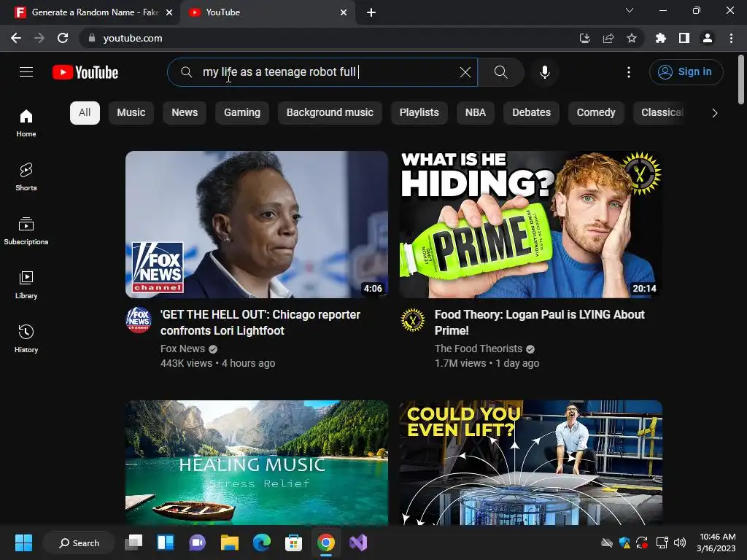
Task: Start voice search with the microphone
Action: pyautogui.click(x=544, y=72)
